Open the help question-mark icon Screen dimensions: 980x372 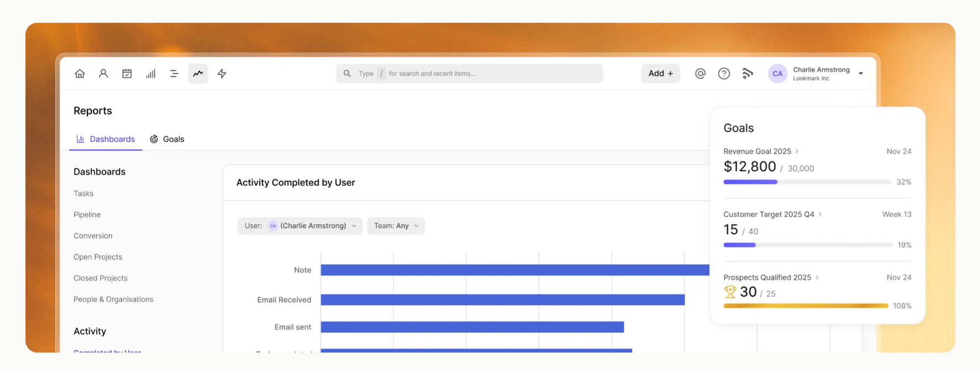click(x=724, y=74)
